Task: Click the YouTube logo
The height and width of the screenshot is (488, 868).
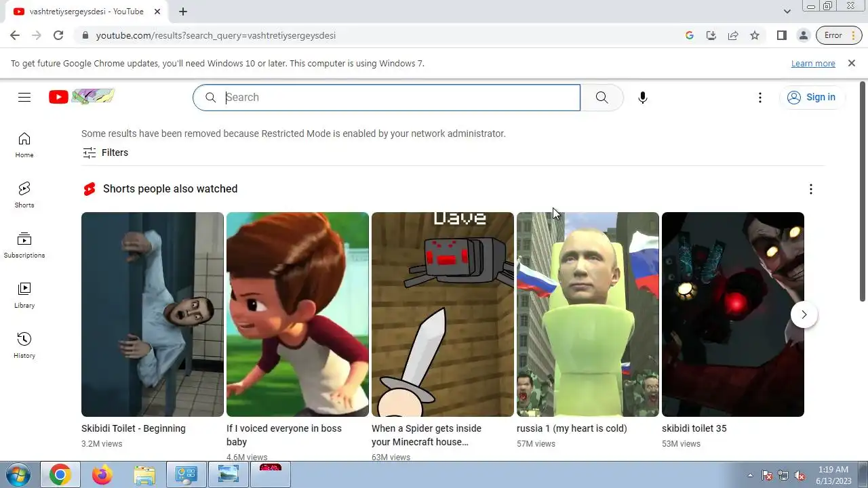Action: (x=81, y=97)
